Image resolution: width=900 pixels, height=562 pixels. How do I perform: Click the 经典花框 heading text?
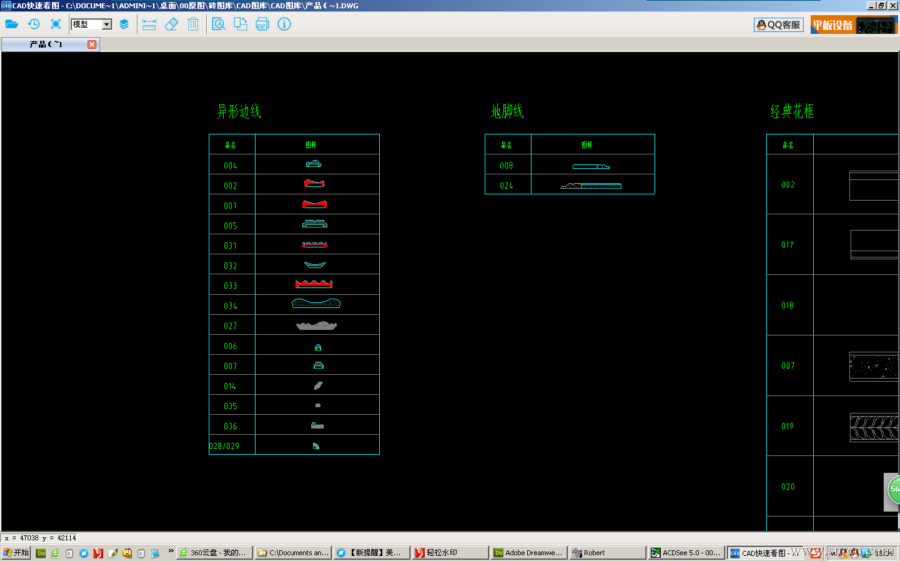[792, 111]
